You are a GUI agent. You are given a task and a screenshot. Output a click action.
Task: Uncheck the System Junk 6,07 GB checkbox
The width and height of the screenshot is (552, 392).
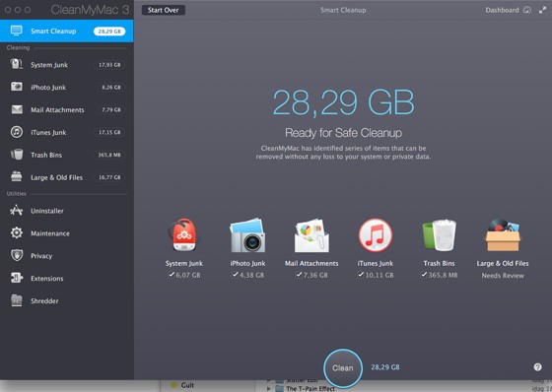[172, 275]
